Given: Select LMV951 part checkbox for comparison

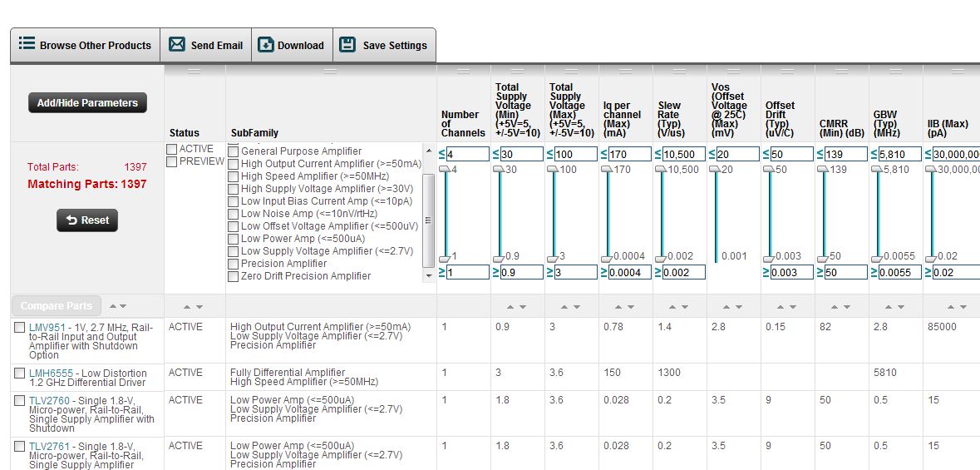Looking at the screenshot, I should (x=19, y=327).
